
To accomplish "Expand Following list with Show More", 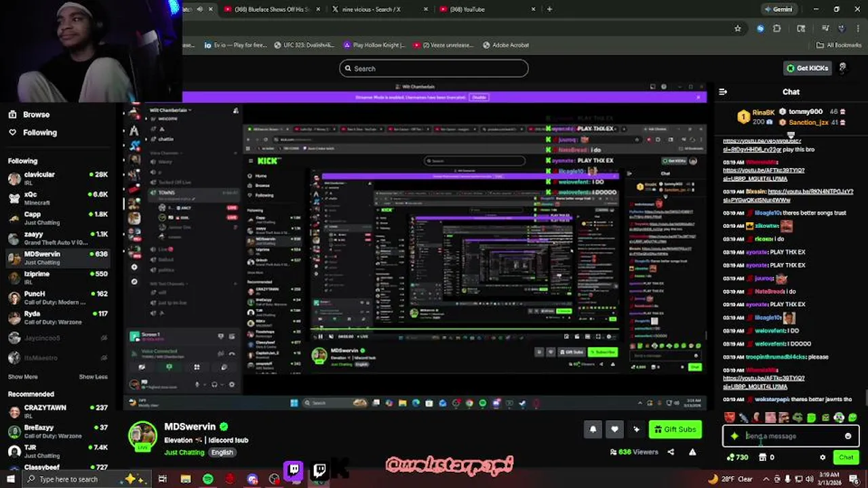I will click(22, 377).
